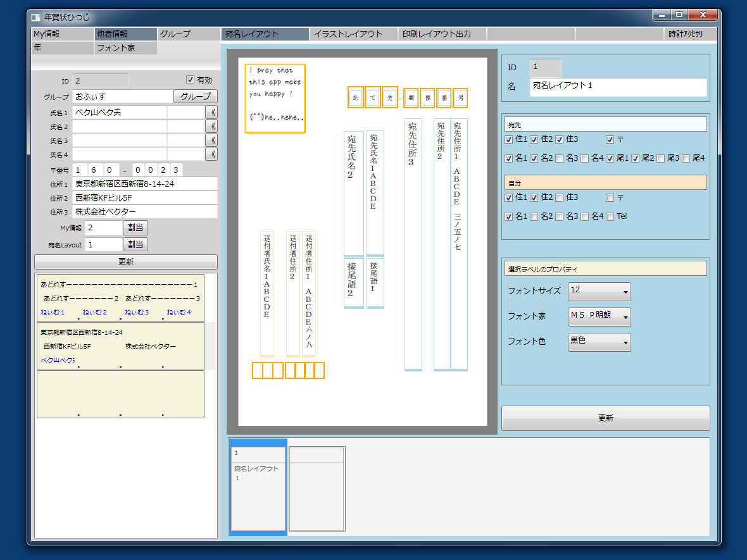Switch to the 他者情報 tab
This screenshot has height=560, width=747.
click(126, 34)
